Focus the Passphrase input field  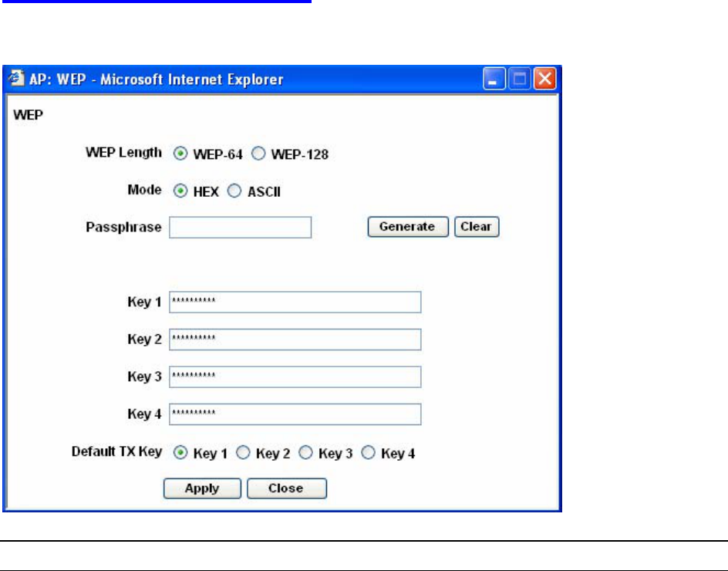click(240, 227)
